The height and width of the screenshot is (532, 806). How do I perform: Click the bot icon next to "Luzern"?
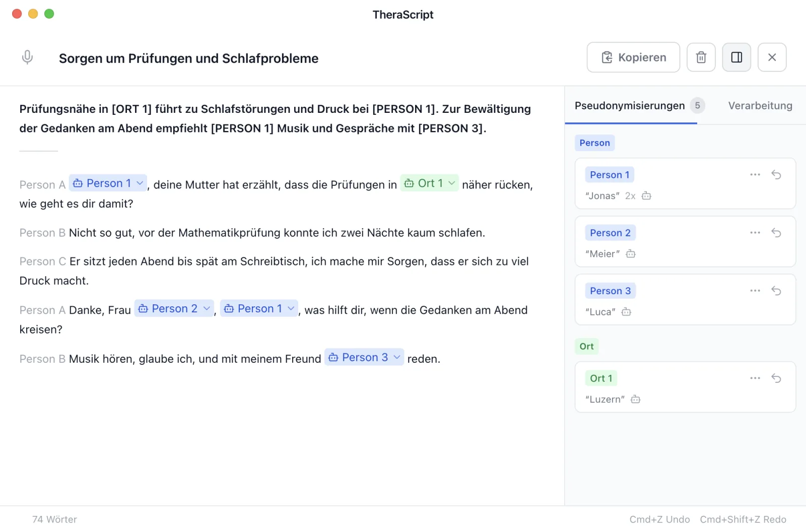(x=636, y=400)
